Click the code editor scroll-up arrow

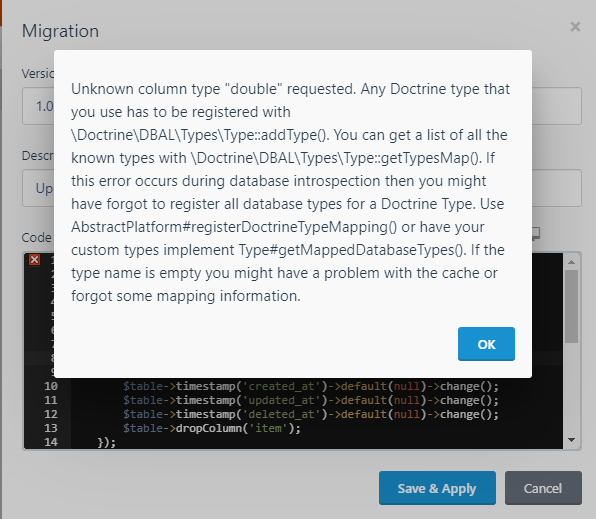(x=571, y=262)
